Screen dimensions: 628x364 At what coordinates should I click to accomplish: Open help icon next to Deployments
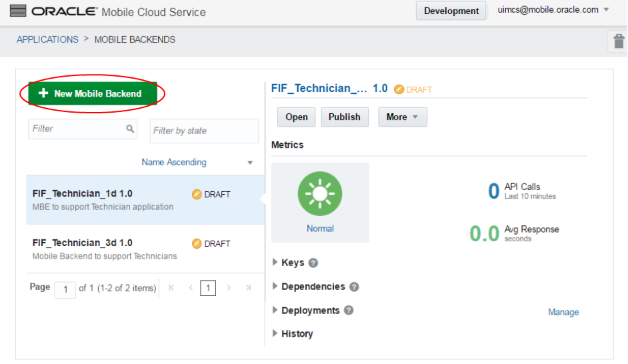(349, 311)
